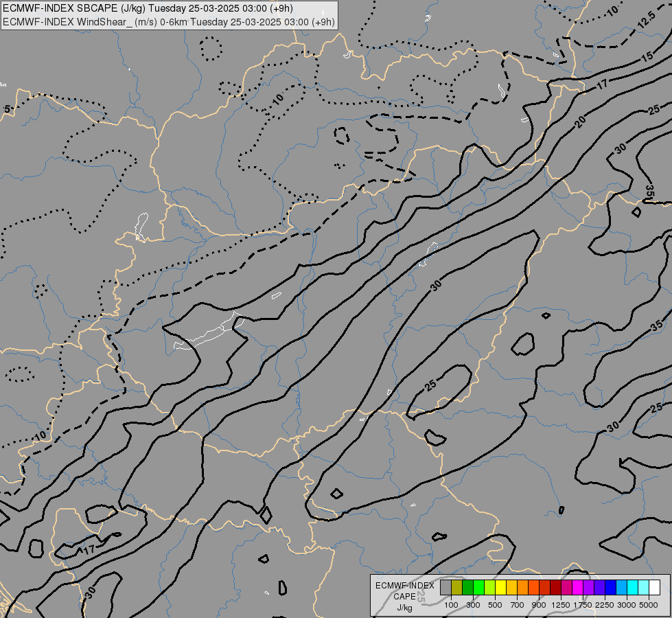This screenshot has width=672, height=618.
Task: Click the 5000 value on the legend
Action: tap(649, 605)
